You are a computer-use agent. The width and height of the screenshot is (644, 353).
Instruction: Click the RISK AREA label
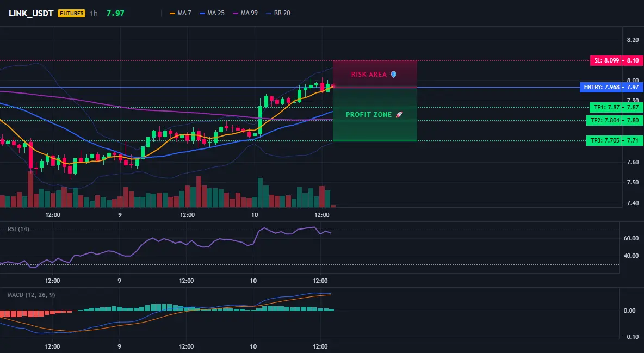coord(369,75)
